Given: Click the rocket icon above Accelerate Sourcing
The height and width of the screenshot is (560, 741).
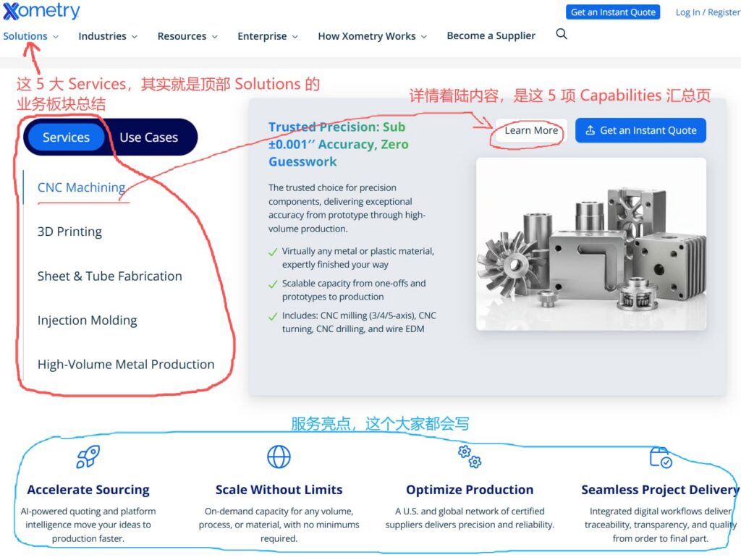Looking at the screenshot, I should [x=88, y=457].
